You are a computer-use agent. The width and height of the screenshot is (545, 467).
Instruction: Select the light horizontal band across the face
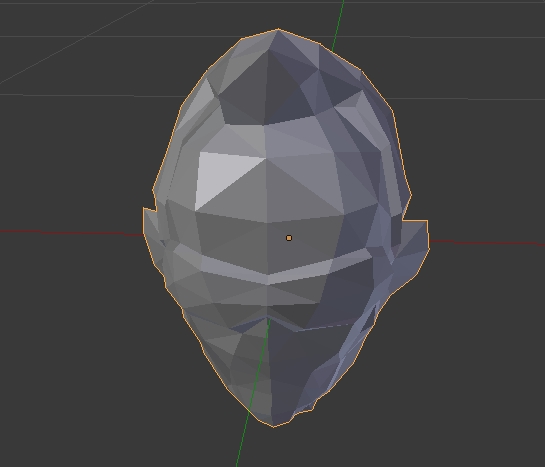268,268
